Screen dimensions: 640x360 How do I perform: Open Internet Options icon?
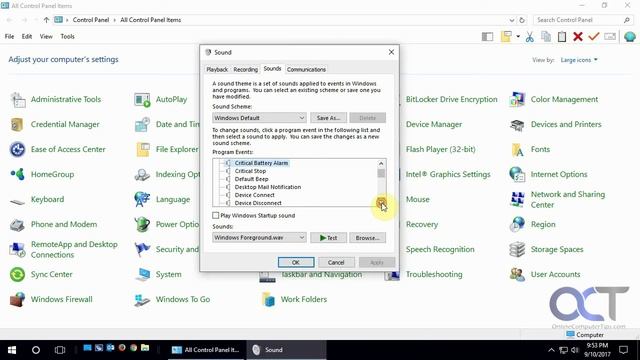(x=517, y=174)
